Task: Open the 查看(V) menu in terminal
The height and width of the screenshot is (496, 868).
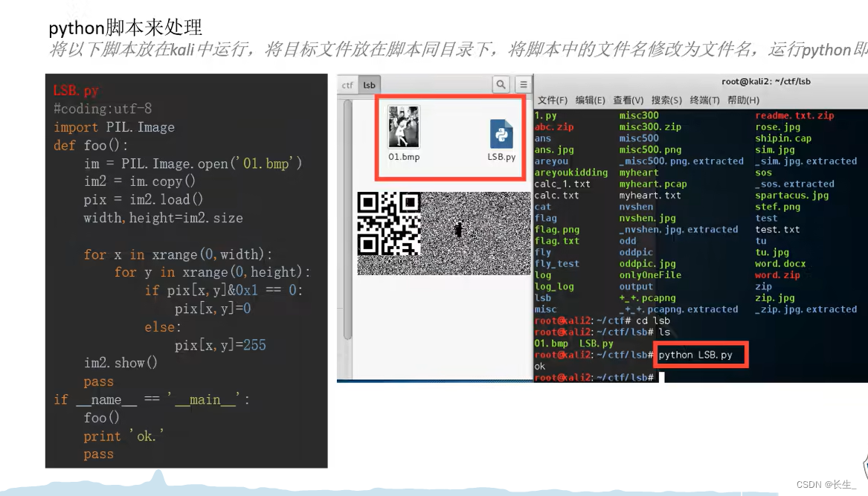Action: [628, 100]
